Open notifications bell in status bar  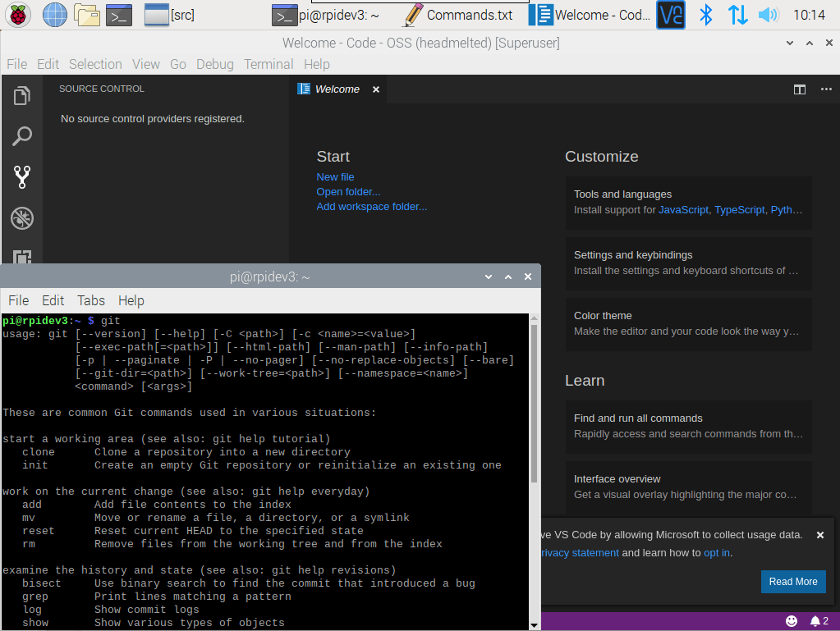click(x=819, y=621)
